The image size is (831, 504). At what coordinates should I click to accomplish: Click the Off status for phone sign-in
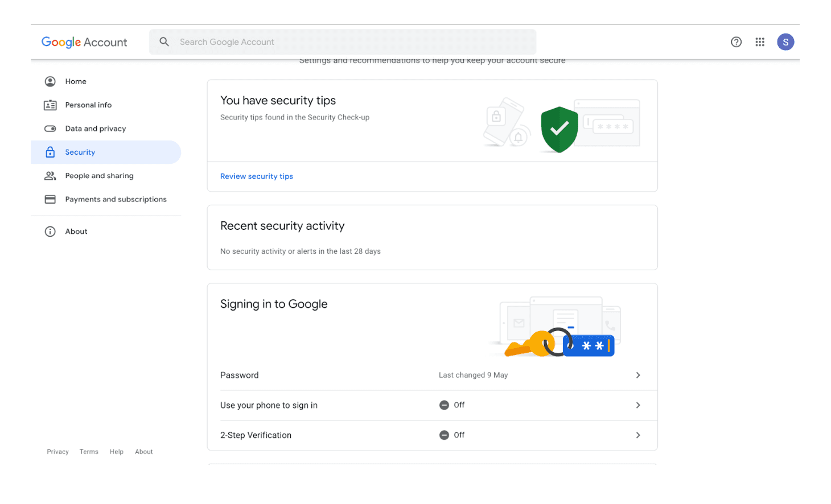click(459, 405)
